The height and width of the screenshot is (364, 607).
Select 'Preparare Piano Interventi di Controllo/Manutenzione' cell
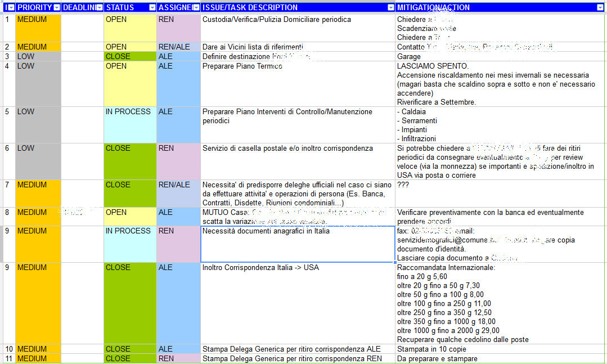298,125
